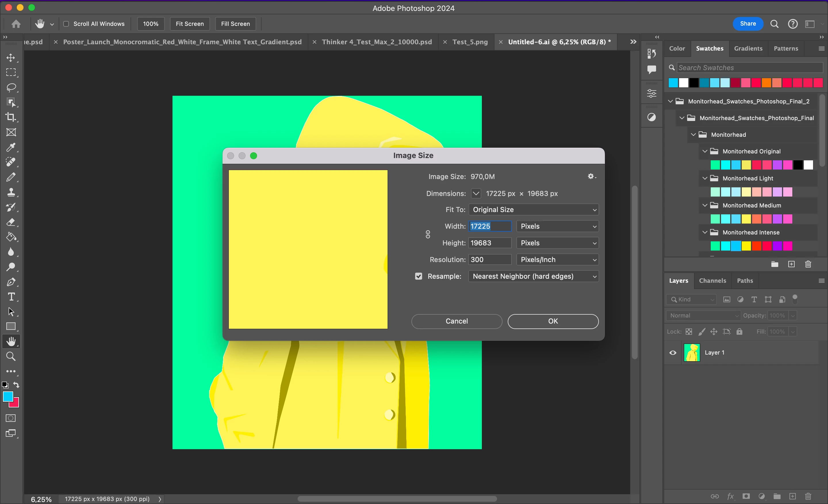Open the Fit To dropdown
Viewport: 828px width, 504px height.
(533, 209)
